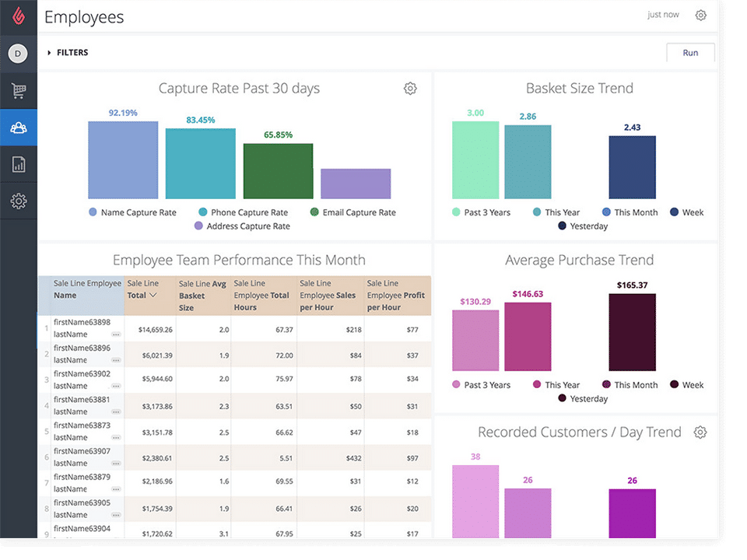Open the user profile avatar D
This screenshot has height=560, width=747.
18,54
